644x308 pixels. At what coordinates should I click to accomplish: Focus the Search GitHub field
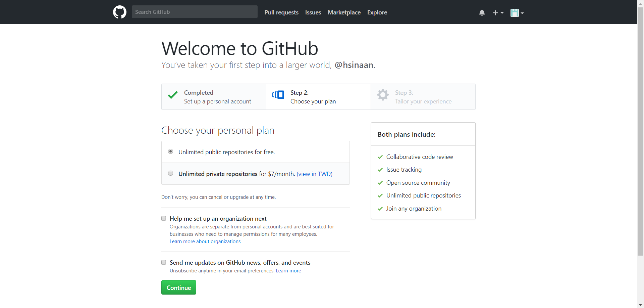[195, 12]
